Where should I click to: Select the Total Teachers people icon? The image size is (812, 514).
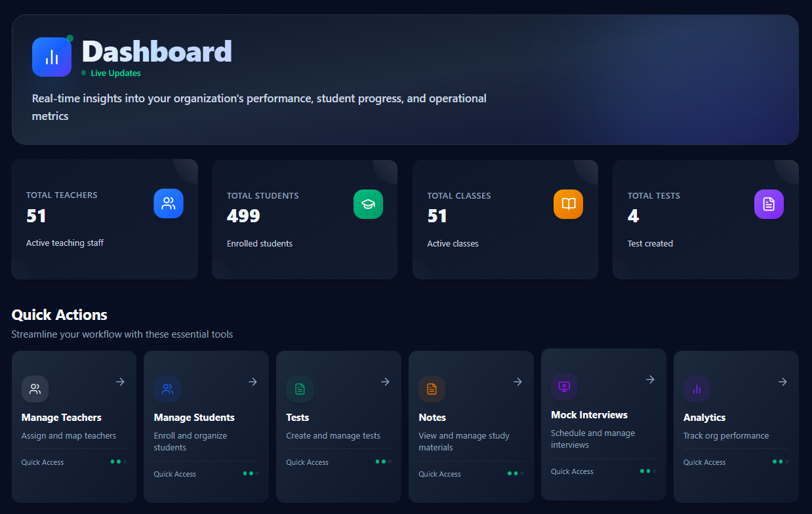[169, 203]
